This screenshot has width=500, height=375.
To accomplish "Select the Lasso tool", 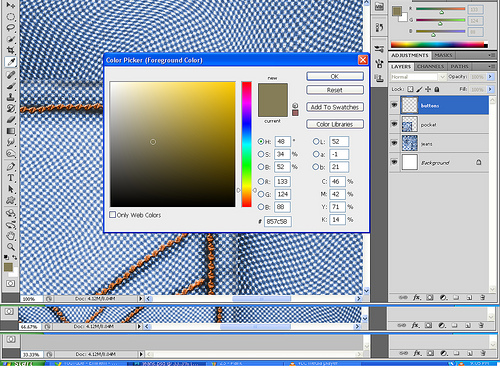I will [x=11, y=28].
